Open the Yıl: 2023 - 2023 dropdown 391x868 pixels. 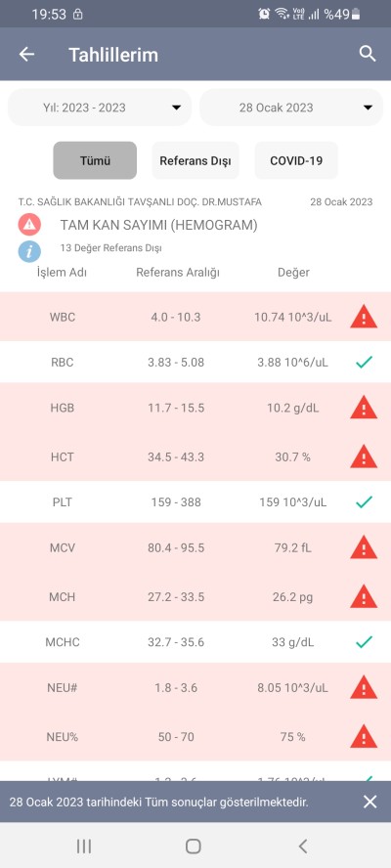click(x=100, y=108)
